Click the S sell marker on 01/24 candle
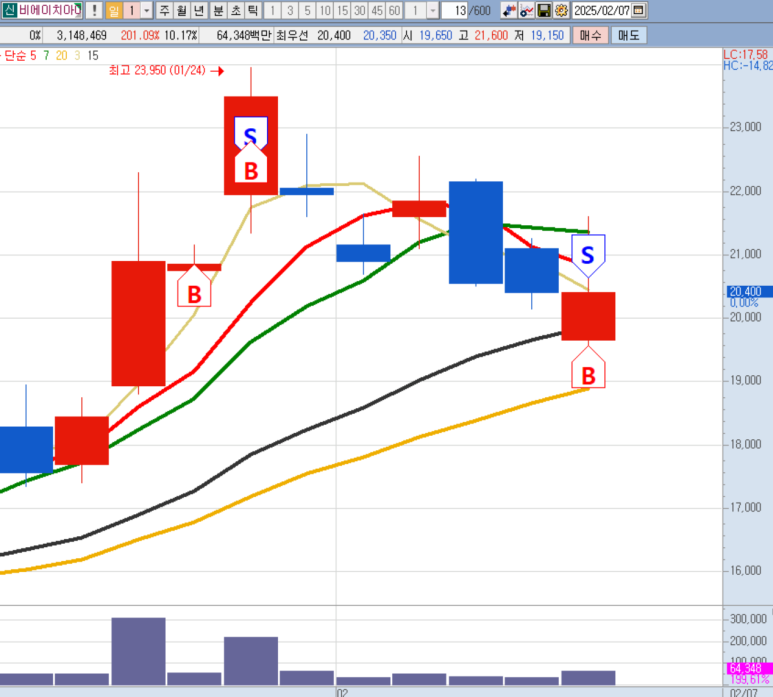Viewport: 773px width, 697px height. click(250, 132)
